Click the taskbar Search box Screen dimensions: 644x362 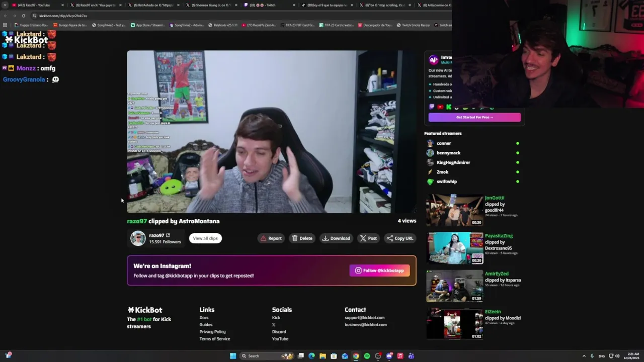point(266,356)
